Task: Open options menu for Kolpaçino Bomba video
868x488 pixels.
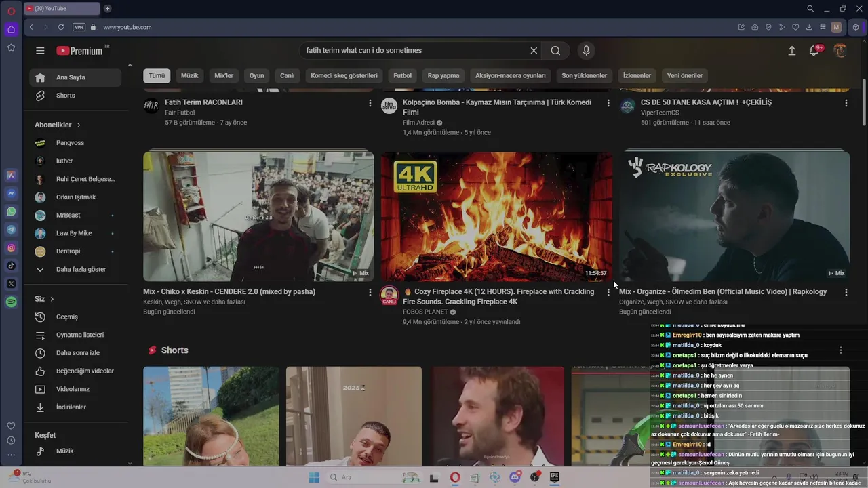Action: pyautogui.click(x=608, y=103)
